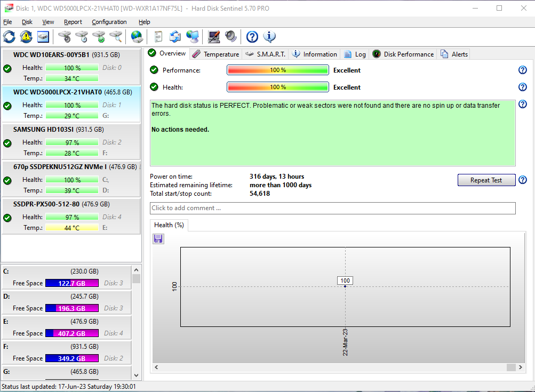Click scroll up arrow in partitions list

(x=136, y=270)
